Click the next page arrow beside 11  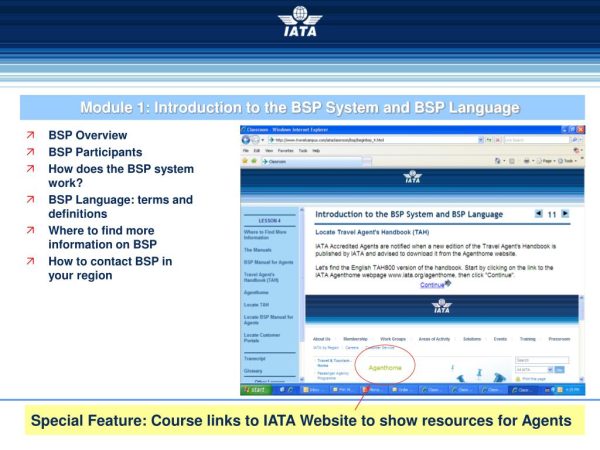click(565, 213)
